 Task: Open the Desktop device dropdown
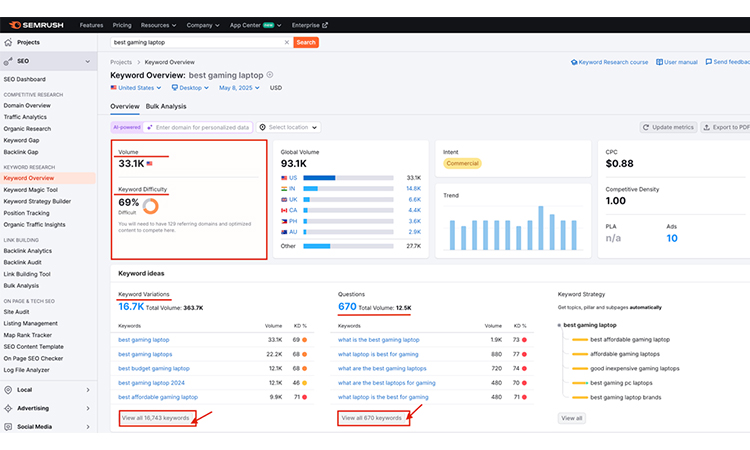(x=190, y=88)
